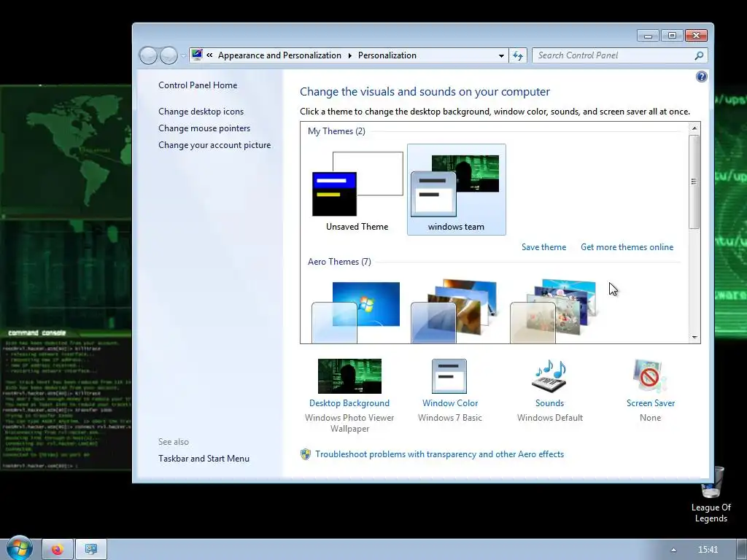Minimize the Personalization window
Viewport: 747px width, 560px height.
pyautogui.click(x=648, y=36)
